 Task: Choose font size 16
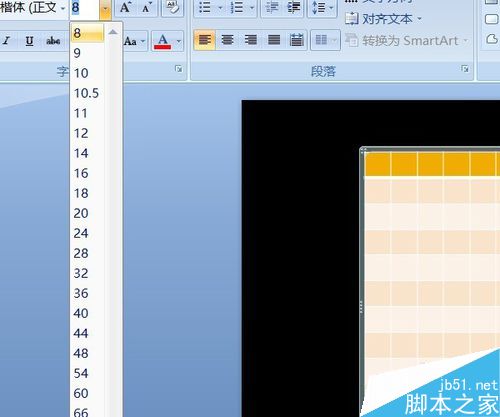click(87, 173)
